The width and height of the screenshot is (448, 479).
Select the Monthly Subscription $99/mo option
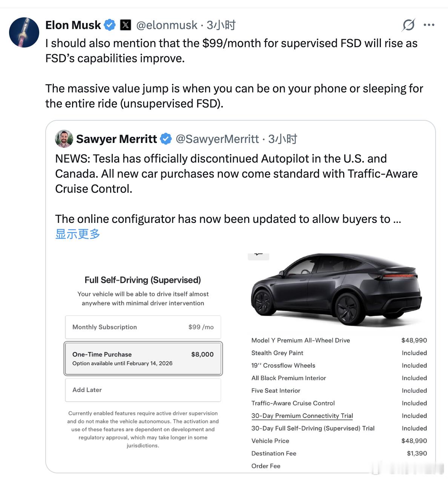click(x=143, y=327)
